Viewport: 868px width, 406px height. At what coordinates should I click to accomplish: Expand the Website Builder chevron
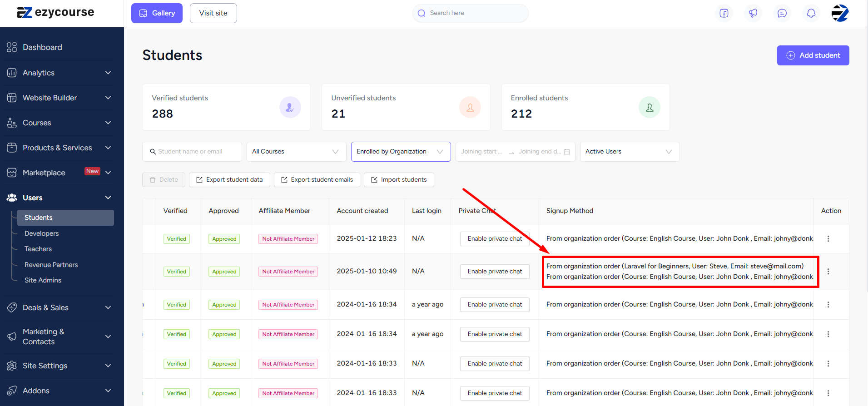point(108,98)
